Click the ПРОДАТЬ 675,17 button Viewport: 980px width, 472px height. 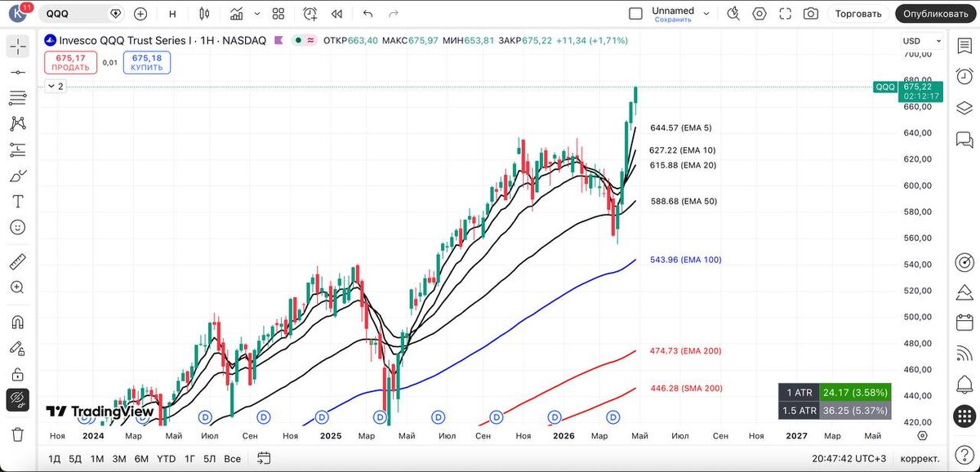(x=71, y=63)
